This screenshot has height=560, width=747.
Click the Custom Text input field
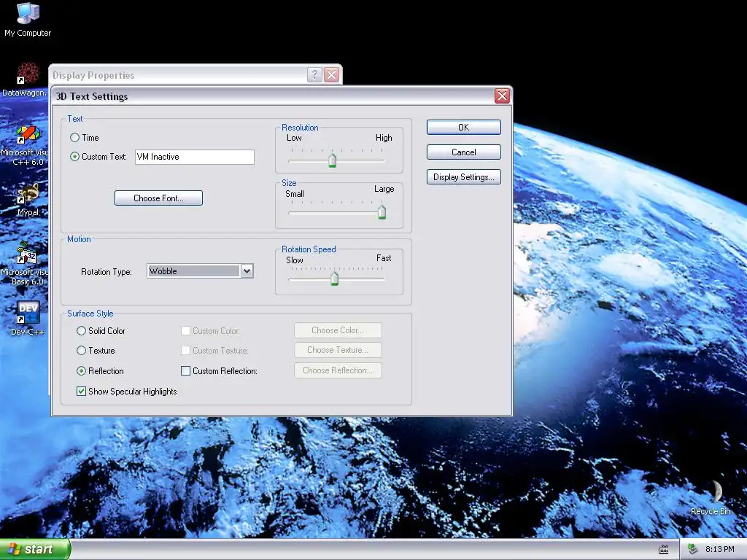(194, 157)
